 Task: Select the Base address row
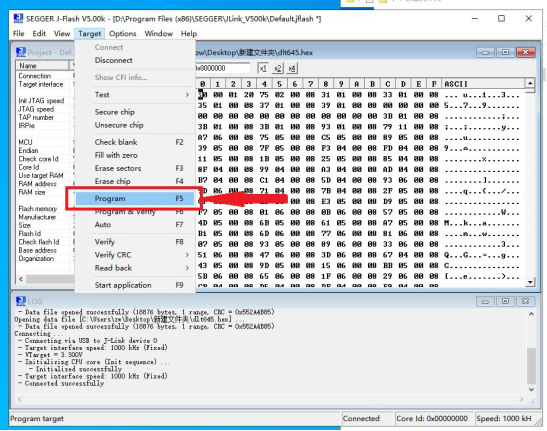point(44,250)
